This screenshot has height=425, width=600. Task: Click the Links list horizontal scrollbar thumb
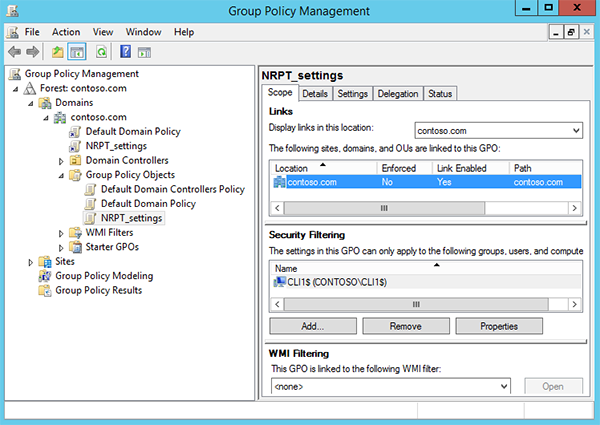point(384,208)
